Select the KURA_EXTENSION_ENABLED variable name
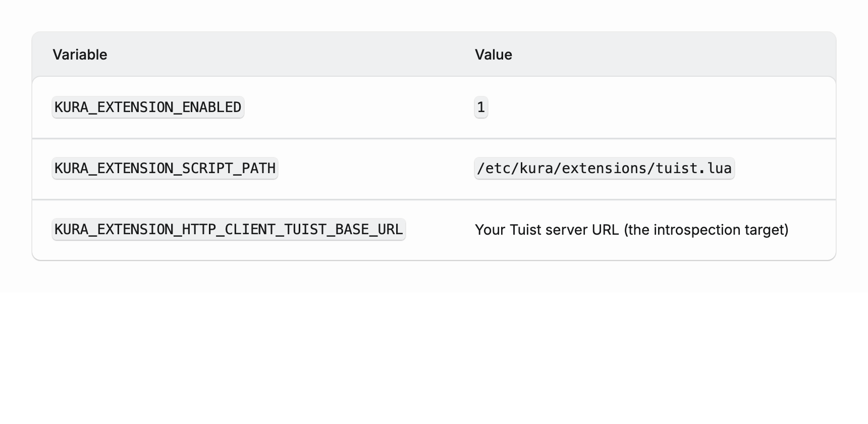Screen dimensions: 868x424 (148, 108)
